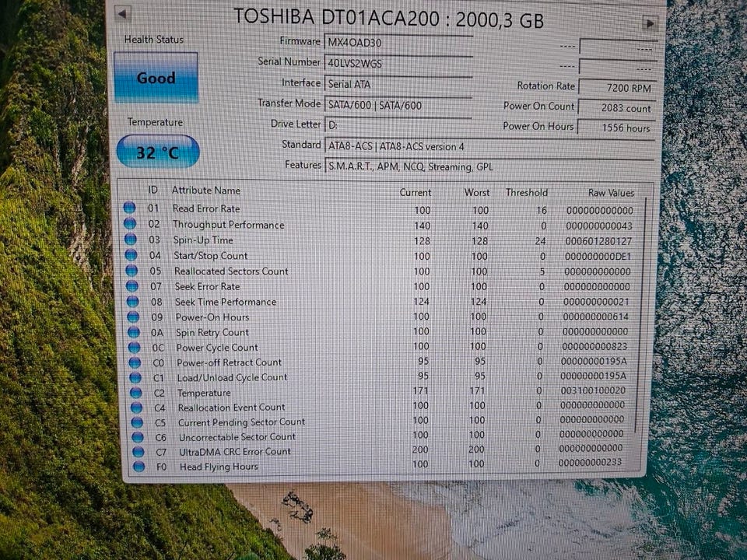The width and height of the screenshot is (747, 560).
Task: Click the Worst column header
Action: [477, 192]
